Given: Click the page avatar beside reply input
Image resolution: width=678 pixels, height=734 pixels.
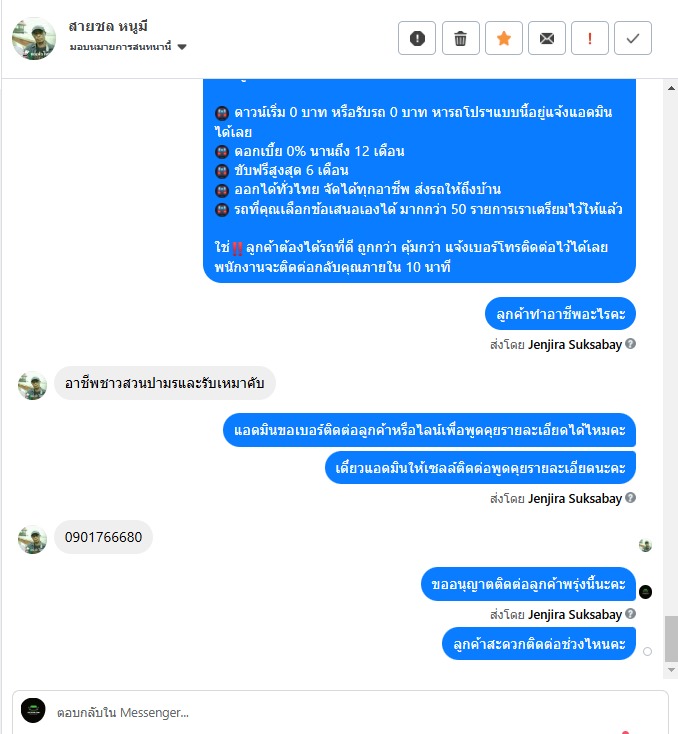Looking at the screenshot, I should point(33,711).
